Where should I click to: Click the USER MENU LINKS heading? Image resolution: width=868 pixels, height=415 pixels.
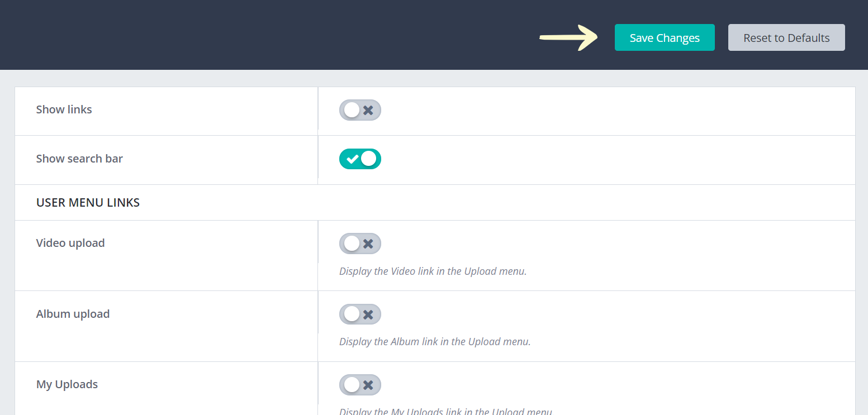tap(88, 202)
